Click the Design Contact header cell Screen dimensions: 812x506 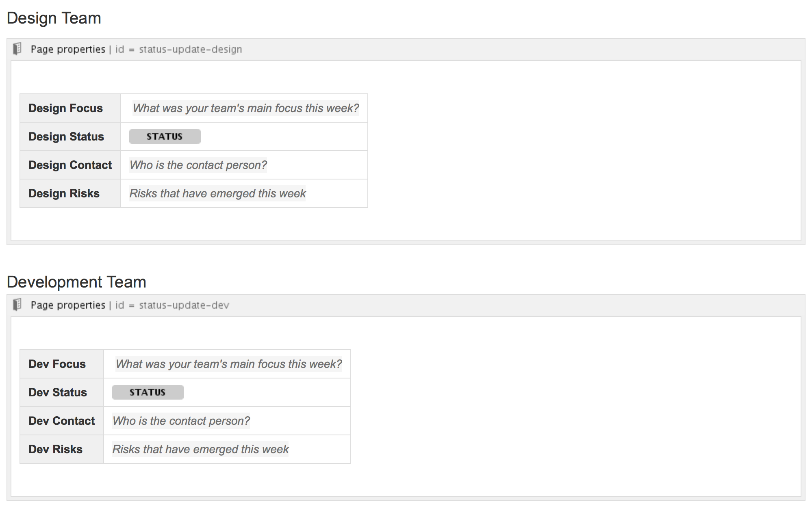coord(70,165)
